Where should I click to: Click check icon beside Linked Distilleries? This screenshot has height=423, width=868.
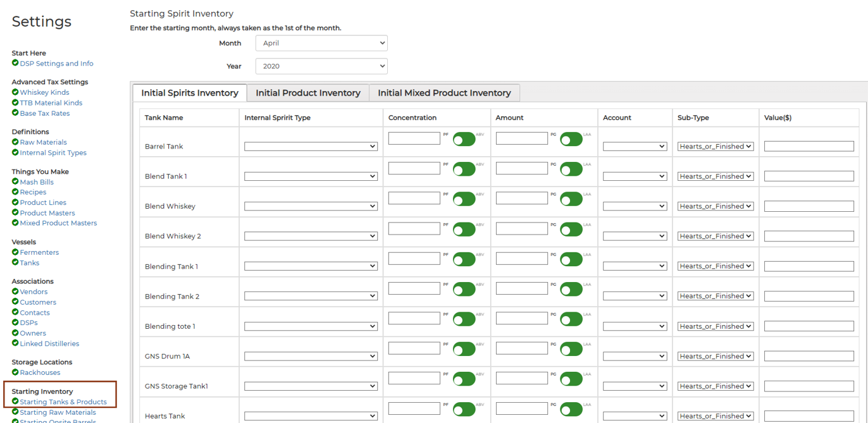click(15, 343)
